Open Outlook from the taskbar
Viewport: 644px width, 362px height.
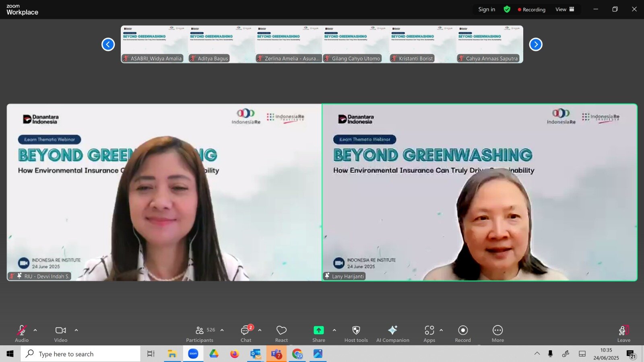coord(256,354)
